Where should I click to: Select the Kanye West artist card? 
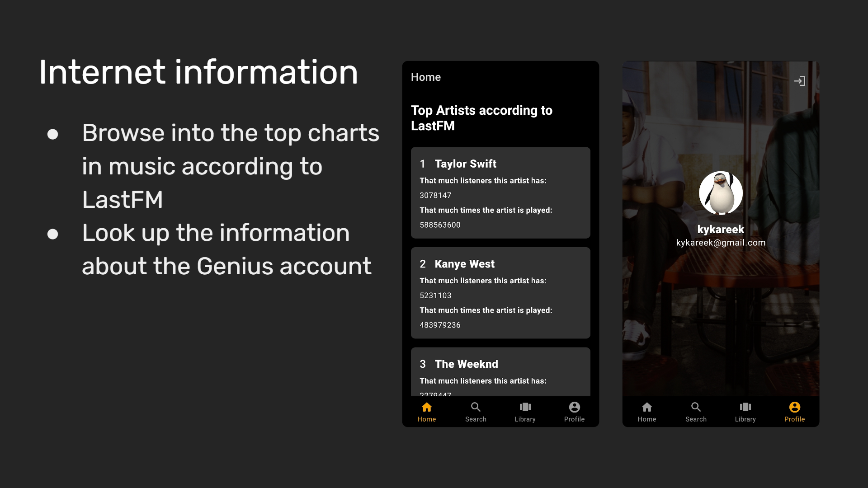click(x=500, y=293)
